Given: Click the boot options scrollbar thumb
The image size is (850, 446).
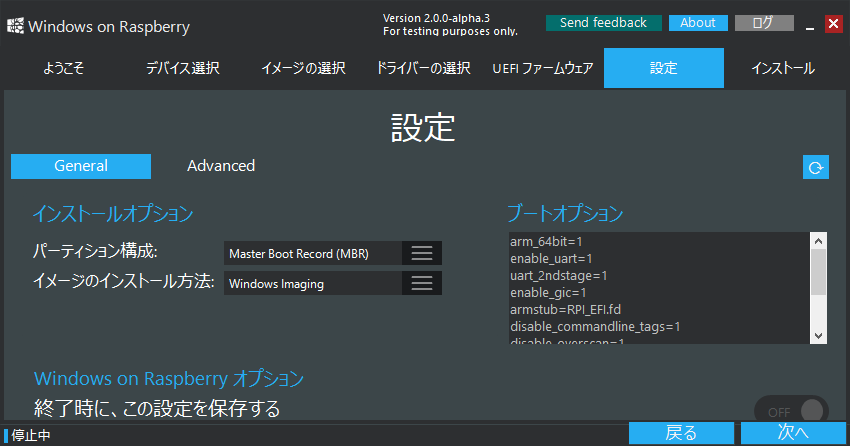Looking at the screenshot, I should point(818,272).
